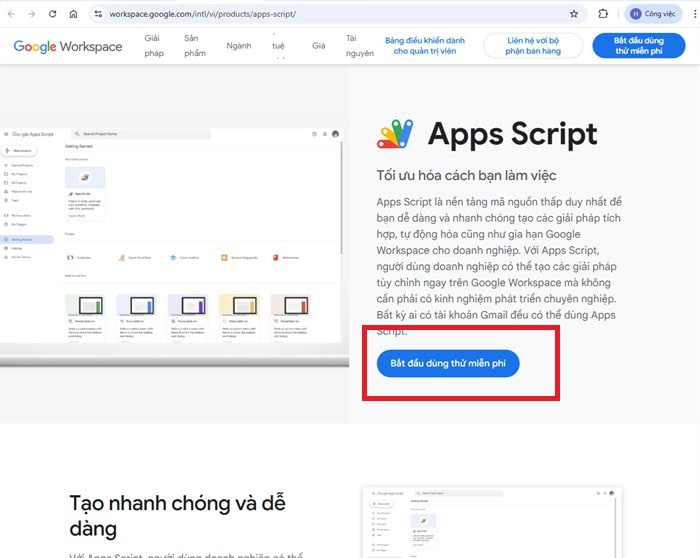This screenshot has width=700, height=558.
Task: Reload the current page
Action: point(52,14)
